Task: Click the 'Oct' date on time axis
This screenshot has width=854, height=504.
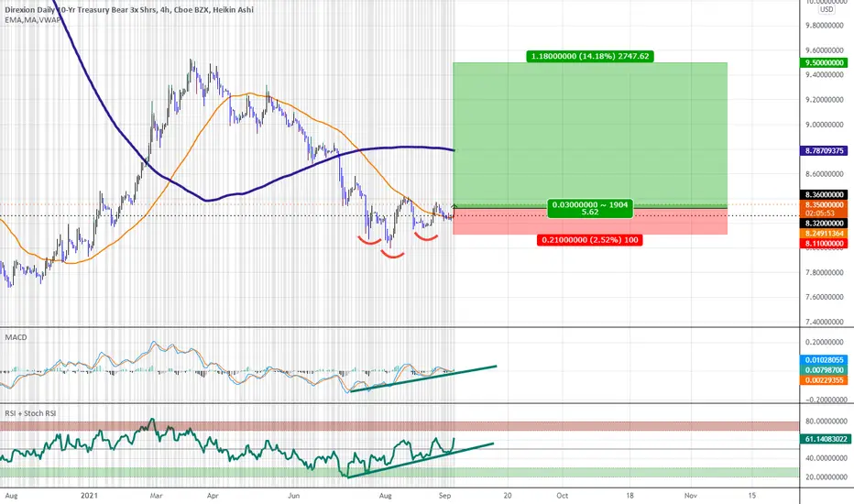Action: point(563,495)
